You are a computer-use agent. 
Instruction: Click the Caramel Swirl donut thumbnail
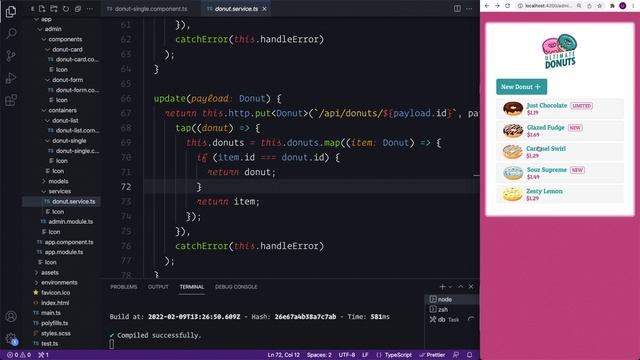(513, 152)
